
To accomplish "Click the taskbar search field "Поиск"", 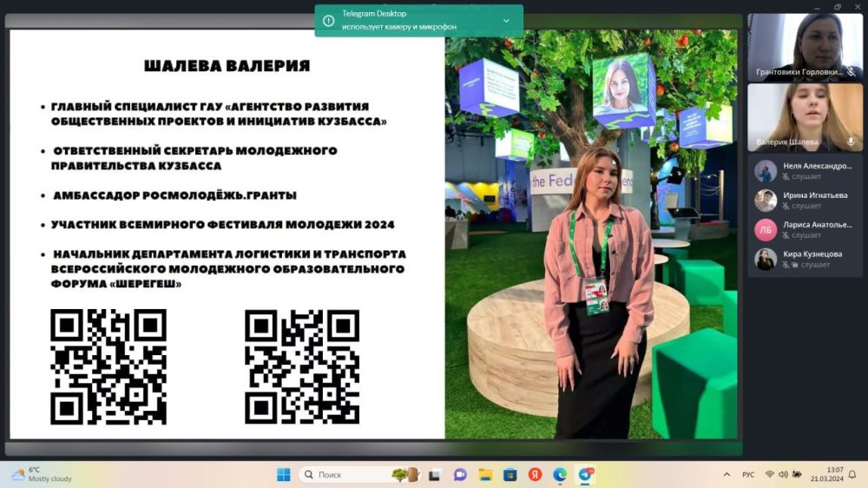I will point(360,475).
